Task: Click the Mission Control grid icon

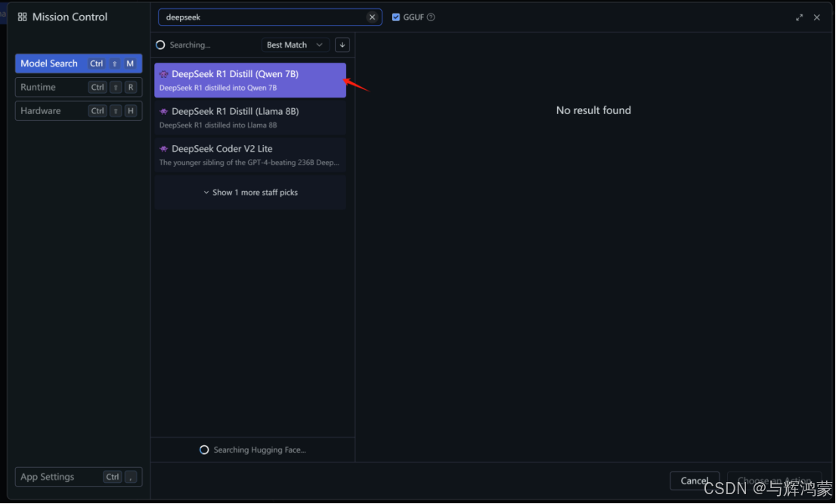Action: (x=23, y=17)
